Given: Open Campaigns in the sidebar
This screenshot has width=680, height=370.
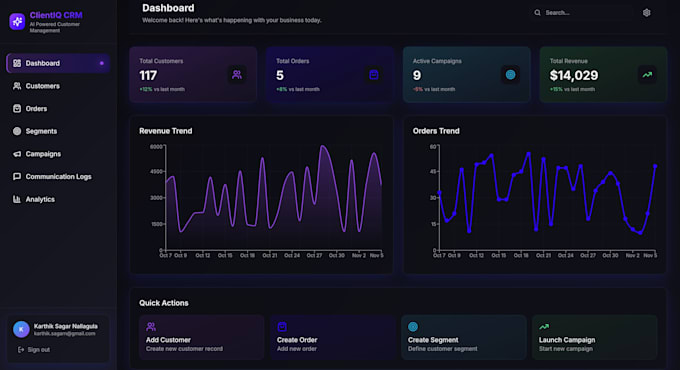Looking at the screenshot, I should pos(58,154).
